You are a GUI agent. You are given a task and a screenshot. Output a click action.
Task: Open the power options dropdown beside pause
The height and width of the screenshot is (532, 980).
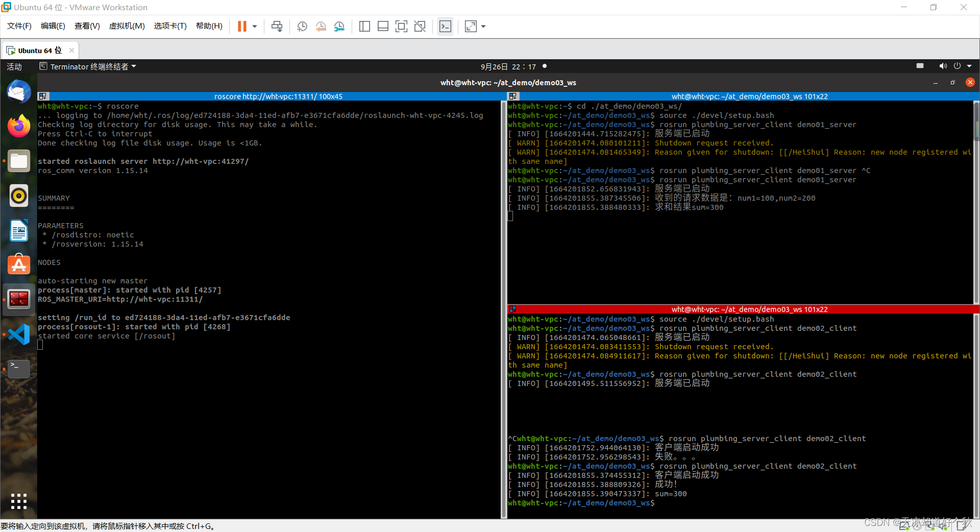[255, 26]
